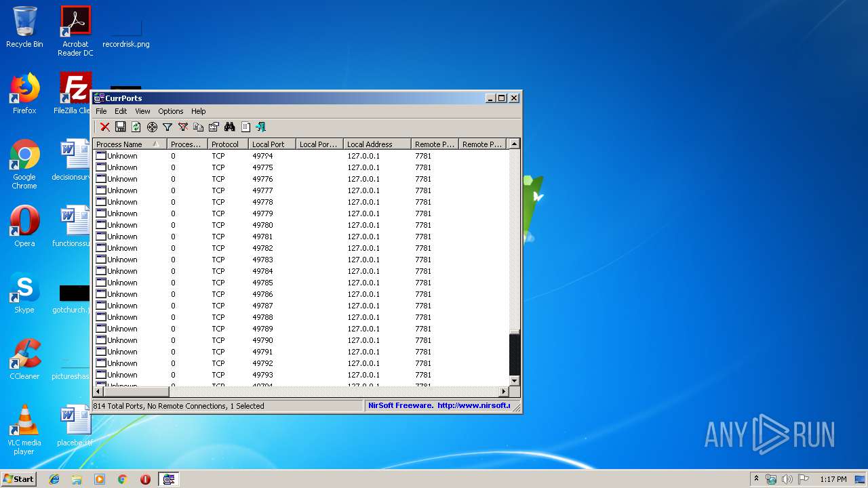The height and width of the screenshot is (488, 868).
Task: Show hidden tray icons arrow
Action: point(756,479)
